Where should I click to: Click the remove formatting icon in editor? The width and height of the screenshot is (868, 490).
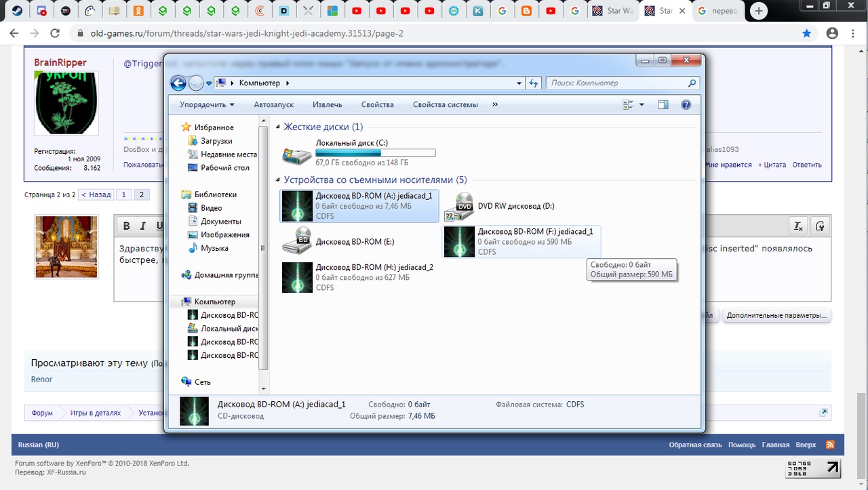(798, 226)
